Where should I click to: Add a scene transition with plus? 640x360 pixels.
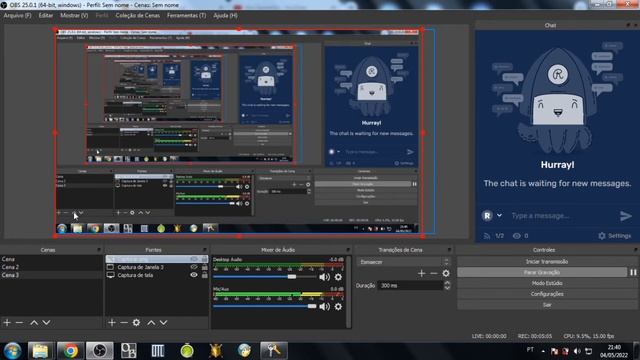pyautogui.click(x=422, y=273)
